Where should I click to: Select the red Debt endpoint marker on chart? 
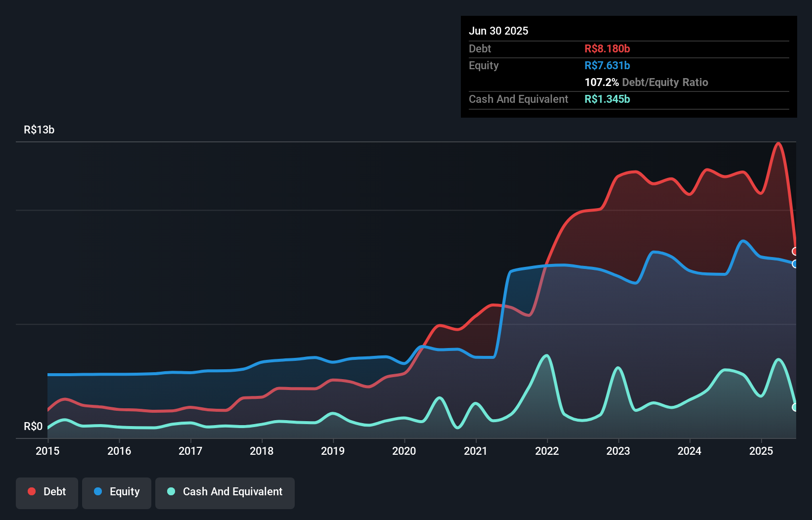(795, 251)
